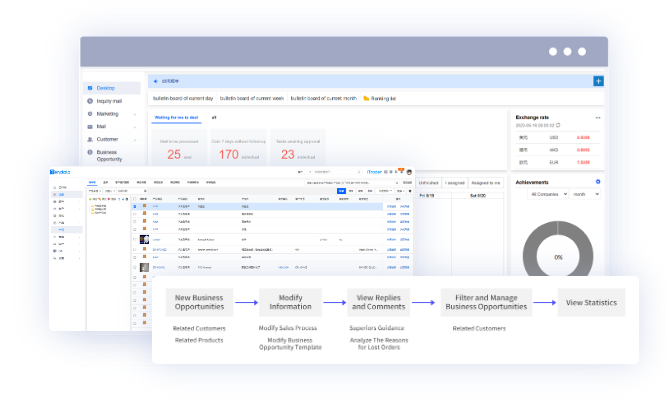Click the Filter and Manage Business Opportunities box

[486, 302]
